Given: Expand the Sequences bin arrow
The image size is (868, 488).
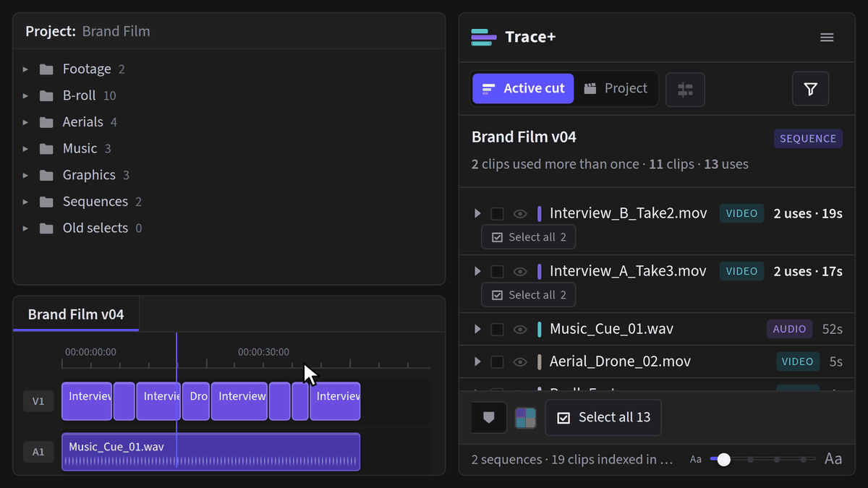Looking at the screenshot, I should [x=25, y=202].
